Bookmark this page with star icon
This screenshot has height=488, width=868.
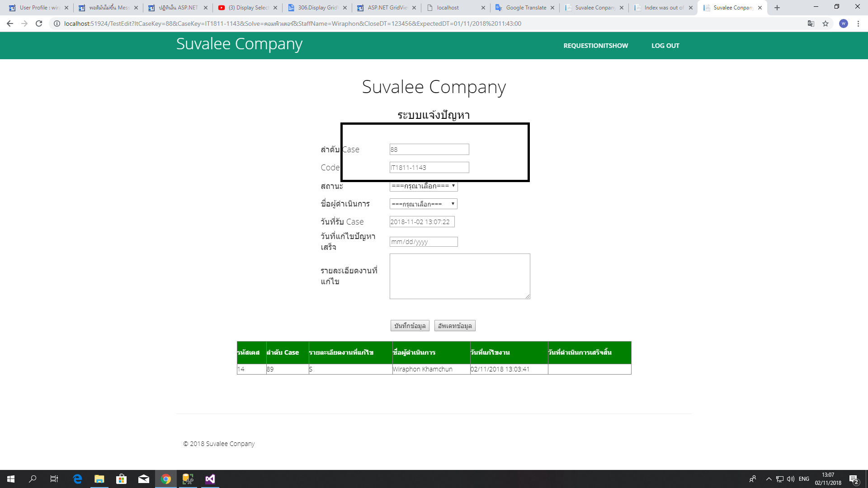[826, 23]
